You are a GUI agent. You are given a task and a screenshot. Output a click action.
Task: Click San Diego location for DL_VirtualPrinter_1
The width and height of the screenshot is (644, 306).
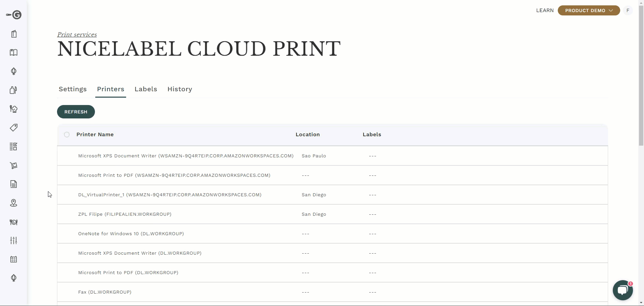click(x=314, y=195)
